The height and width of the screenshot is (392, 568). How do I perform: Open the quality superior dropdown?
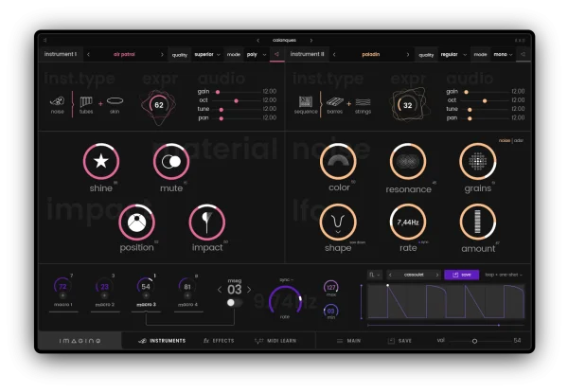206,54
